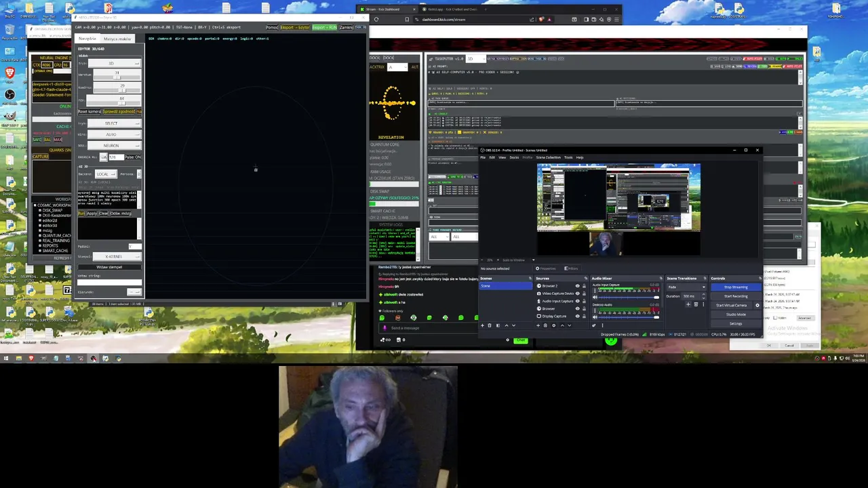Open OBS Docks menu

[514, 157]
